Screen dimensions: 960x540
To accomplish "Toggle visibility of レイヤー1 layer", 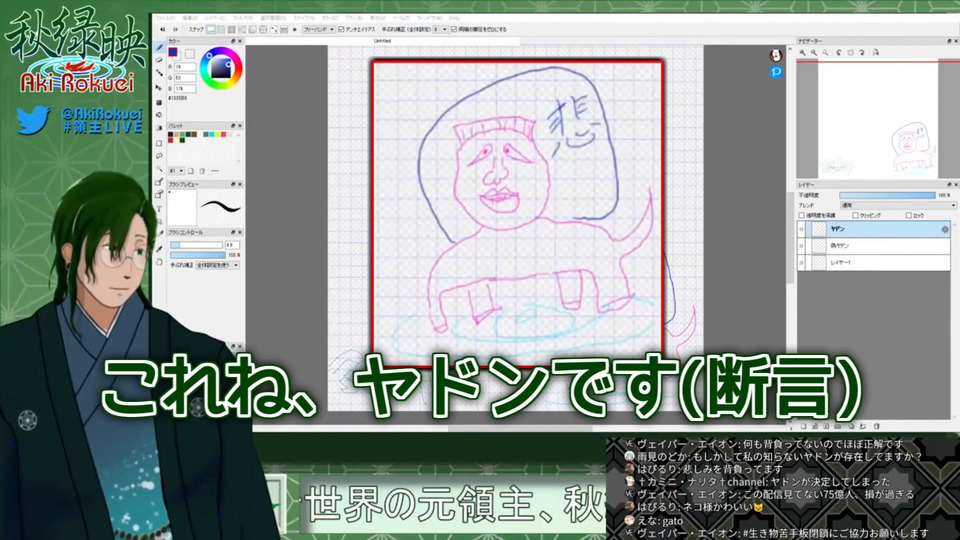I will click(x=801, y=263).
